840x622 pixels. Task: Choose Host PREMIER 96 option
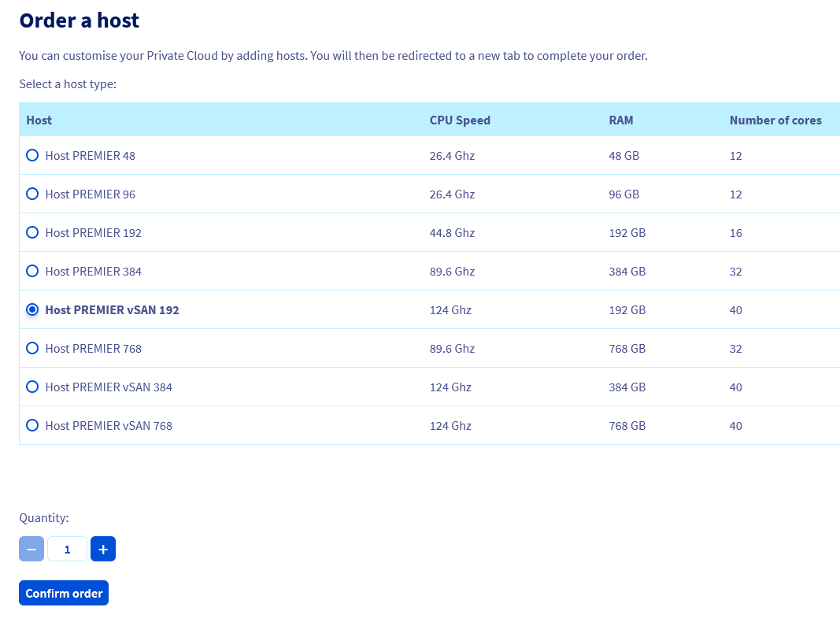32,194
